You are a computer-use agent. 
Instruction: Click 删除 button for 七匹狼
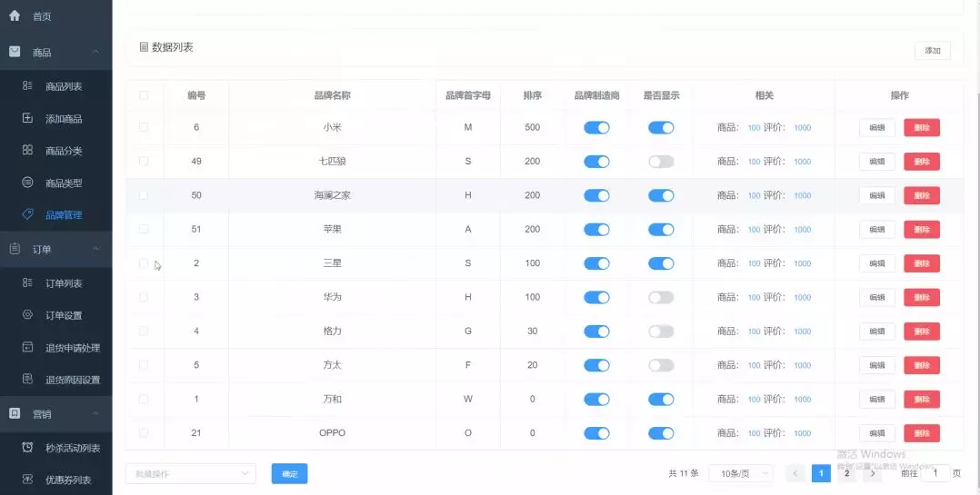(x=922, y=162)
